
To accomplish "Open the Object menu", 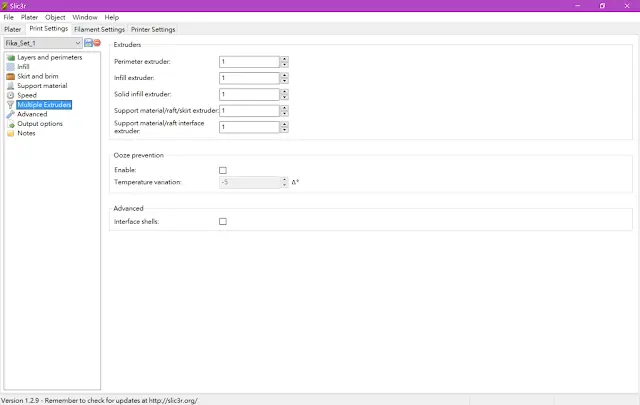I will pyautogui.click(x=55, y=17).
